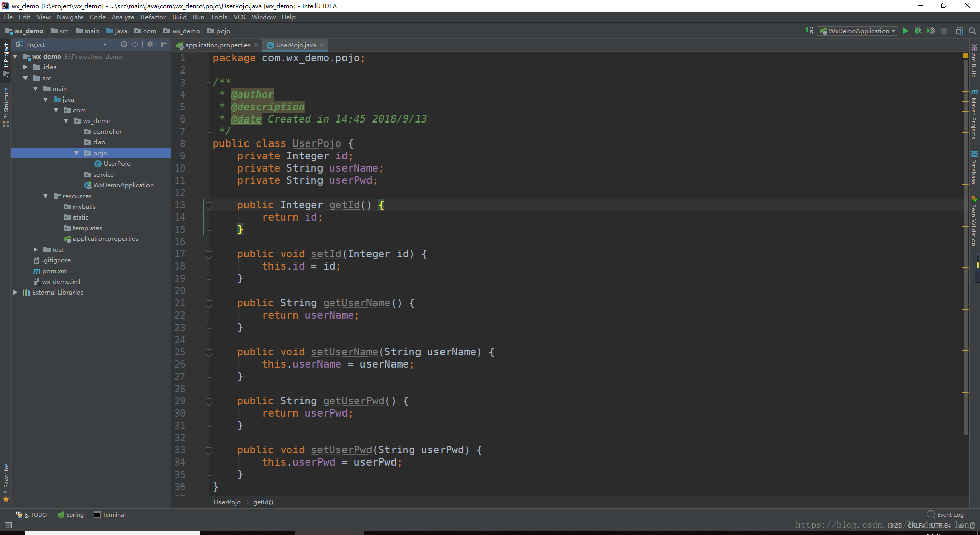
Task: Open the File menu
Action: click(x=8, y=17)
